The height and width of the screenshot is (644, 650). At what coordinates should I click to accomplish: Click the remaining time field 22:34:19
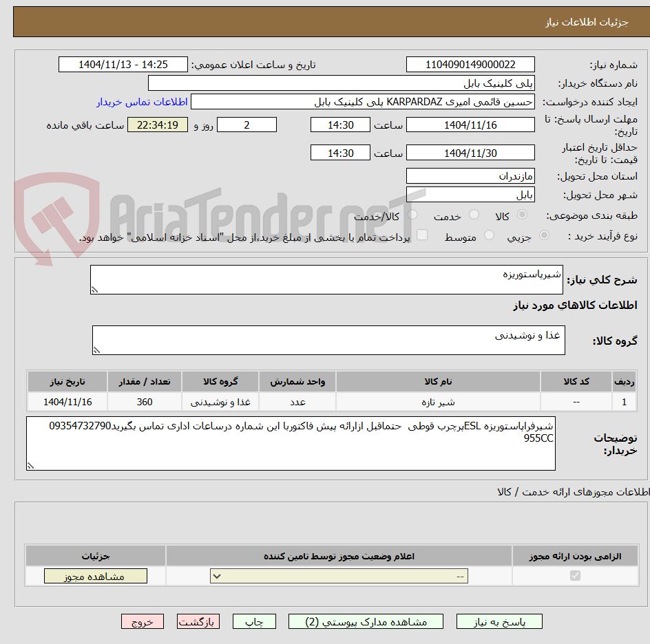click(158, 125)
